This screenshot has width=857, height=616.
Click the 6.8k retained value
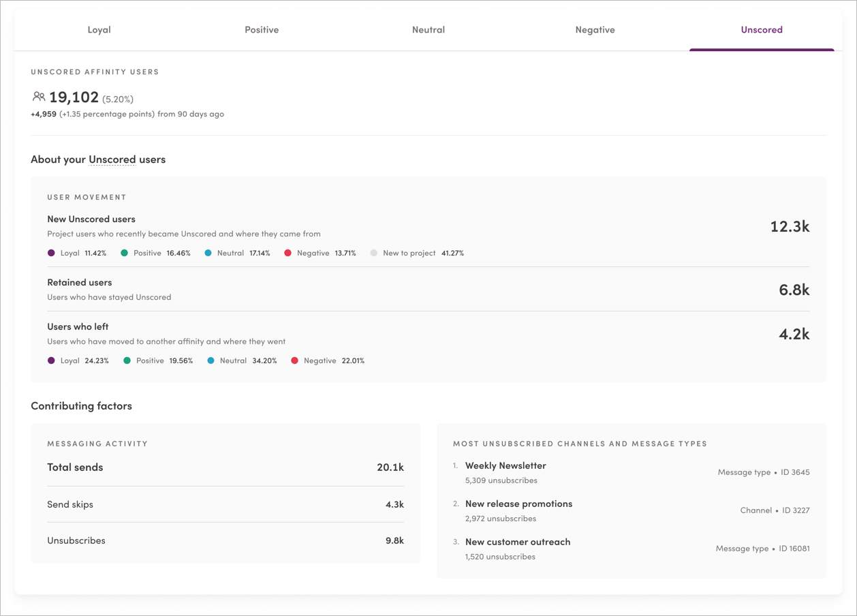tap(794, 290)
